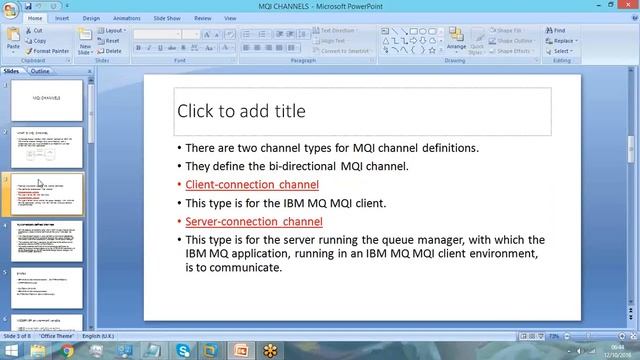Zoom in with plus button
Viewport: 640px width, 360px height.
(x=622, y=336)
